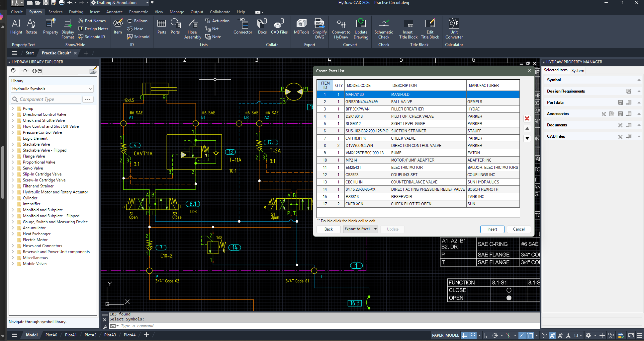The width and height of the screenshot is (644, 341).
Task: Click the red delete row icon
Action: click(527, 119)
